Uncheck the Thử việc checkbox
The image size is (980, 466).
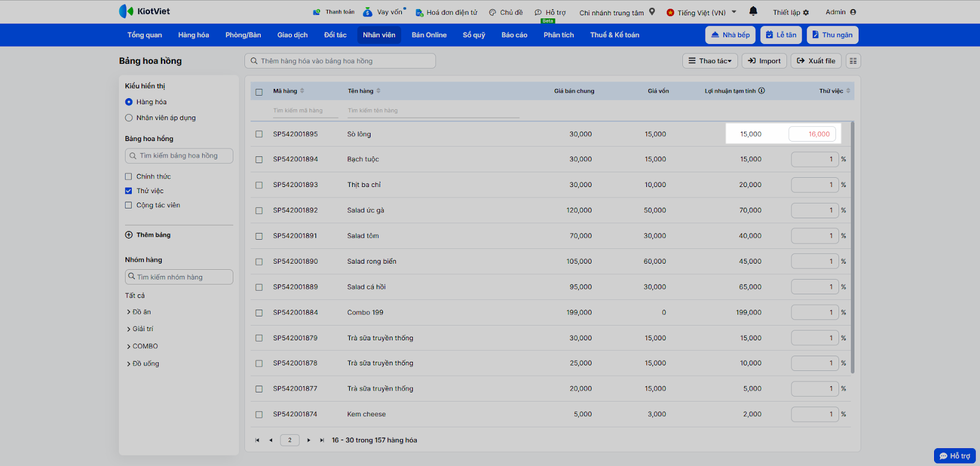pyautogui.click(x=129, y=191)
